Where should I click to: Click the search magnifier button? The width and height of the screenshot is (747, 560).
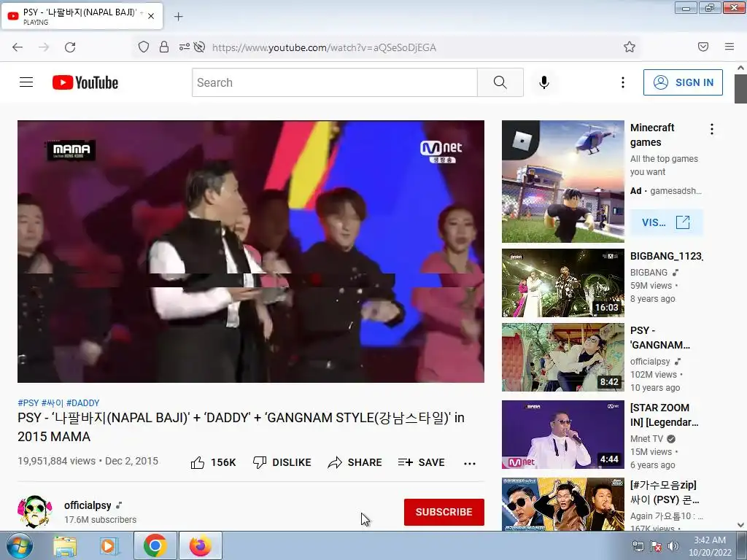point(500,82)
